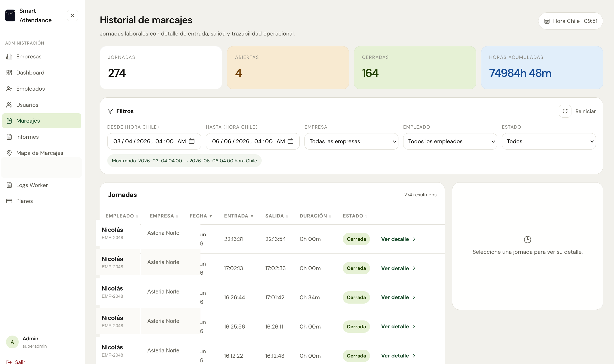Click the Desde date input field
The width and height of the screenshot is (614, 364).
(x=154, y=141)
